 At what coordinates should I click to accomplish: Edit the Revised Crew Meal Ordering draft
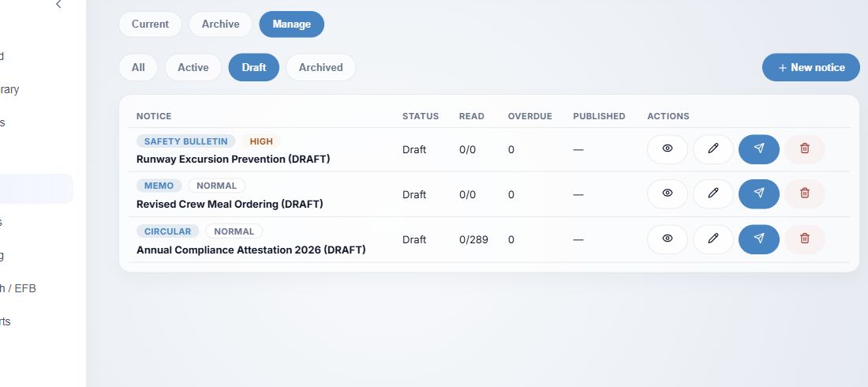[x=713, y=194]
